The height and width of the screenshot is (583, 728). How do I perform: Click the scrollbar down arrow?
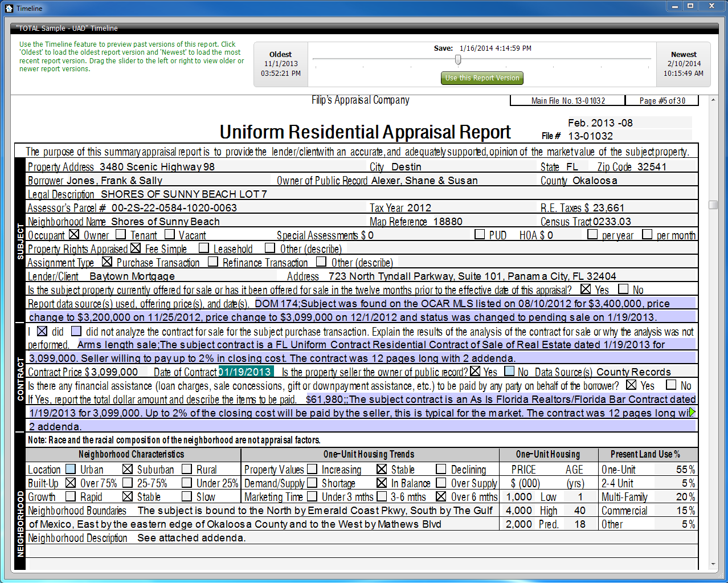713,564
